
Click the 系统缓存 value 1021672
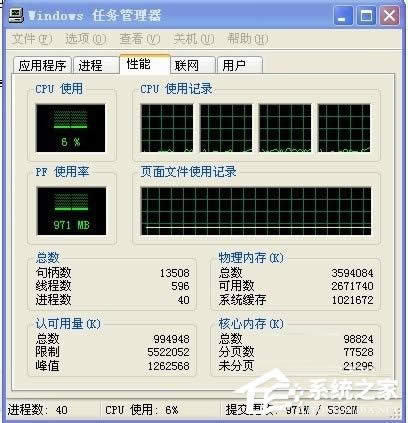pyautogui.click(x=352, y=300)
